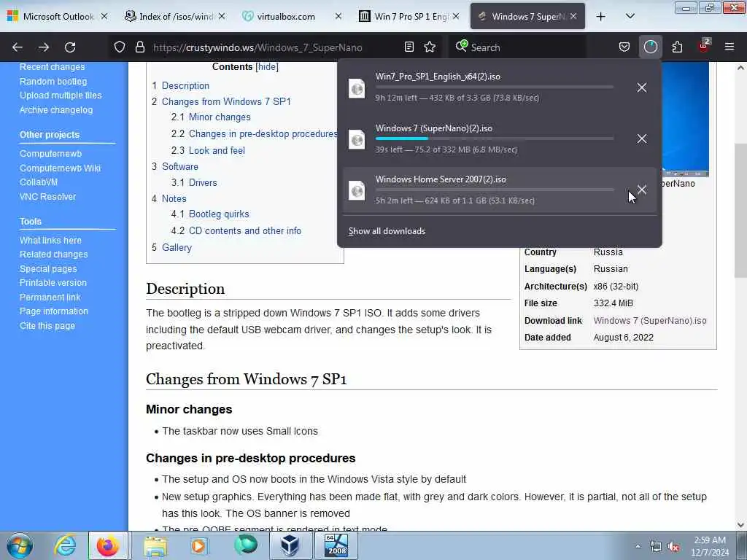The height and width of the screenshot is (560, 747).
Task: Open Computernewb Wiki link
Action: 60,168
